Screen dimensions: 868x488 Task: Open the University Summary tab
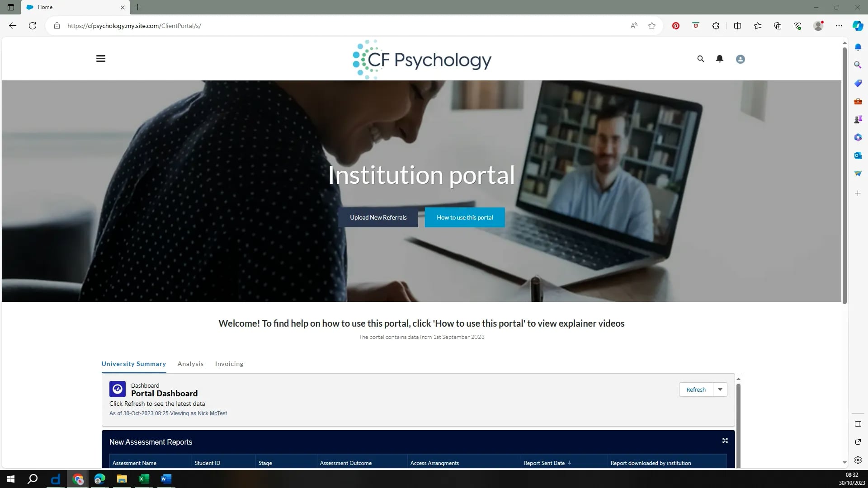click(133, 363)
